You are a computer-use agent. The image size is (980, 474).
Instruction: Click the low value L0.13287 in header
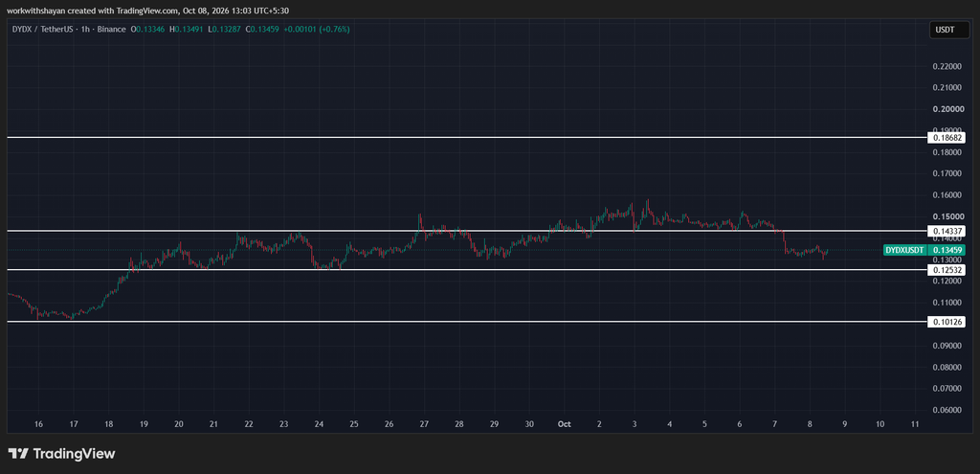coord(226,29)
